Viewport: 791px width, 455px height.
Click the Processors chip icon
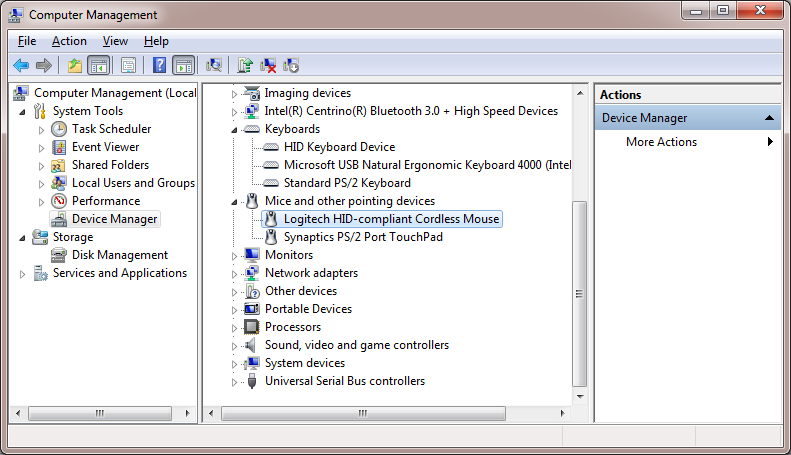coord(251,327)
